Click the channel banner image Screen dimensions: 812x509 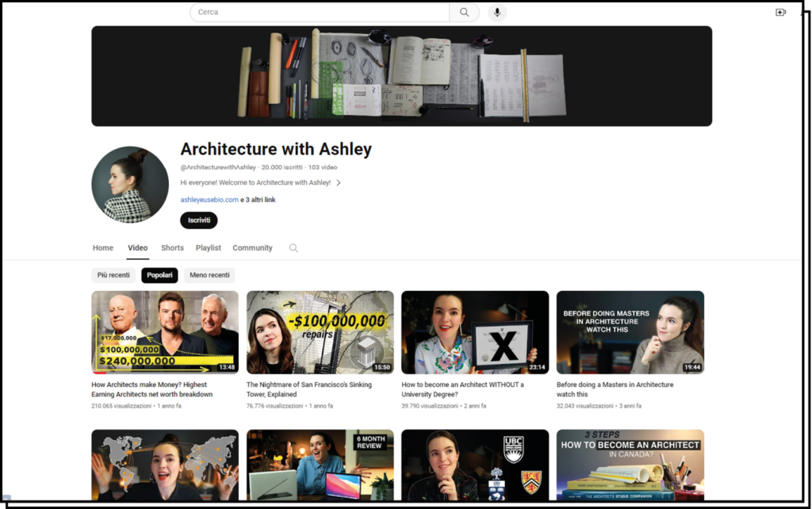(401, 76)
